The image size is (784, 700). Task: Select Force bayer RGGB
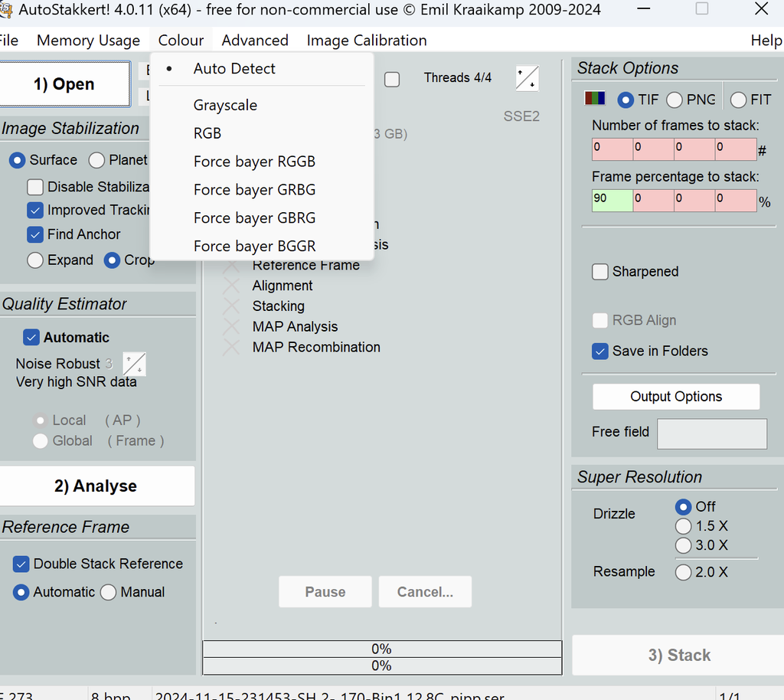(x=262, y=162)
